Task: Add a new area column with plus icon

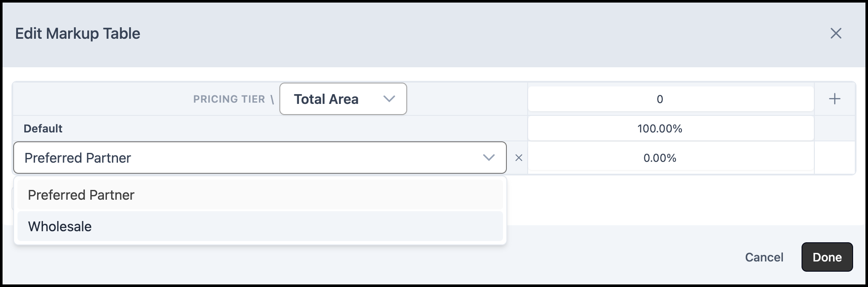Action: [x=834, y=99]
